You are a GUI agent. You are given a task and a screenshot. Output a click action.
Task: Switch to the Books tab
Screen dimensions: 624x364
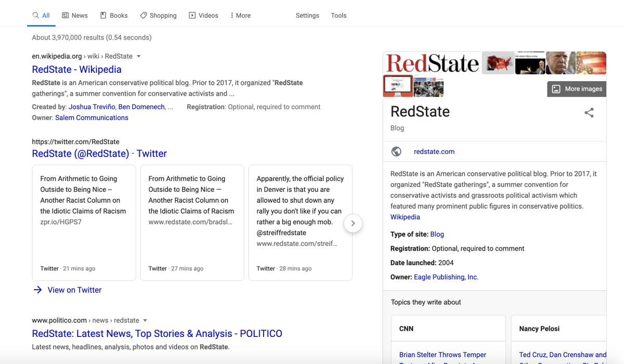click(114, 16)
